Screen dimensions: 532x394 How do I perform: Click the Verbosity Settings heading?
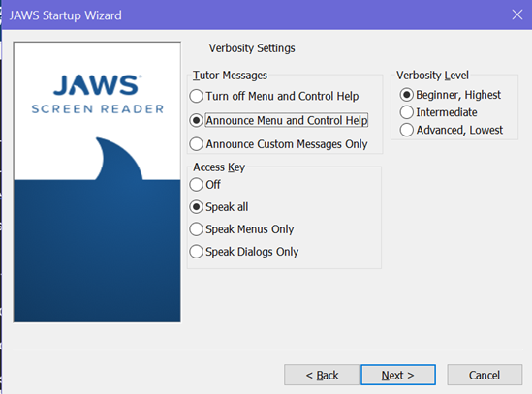coord(252,48)
